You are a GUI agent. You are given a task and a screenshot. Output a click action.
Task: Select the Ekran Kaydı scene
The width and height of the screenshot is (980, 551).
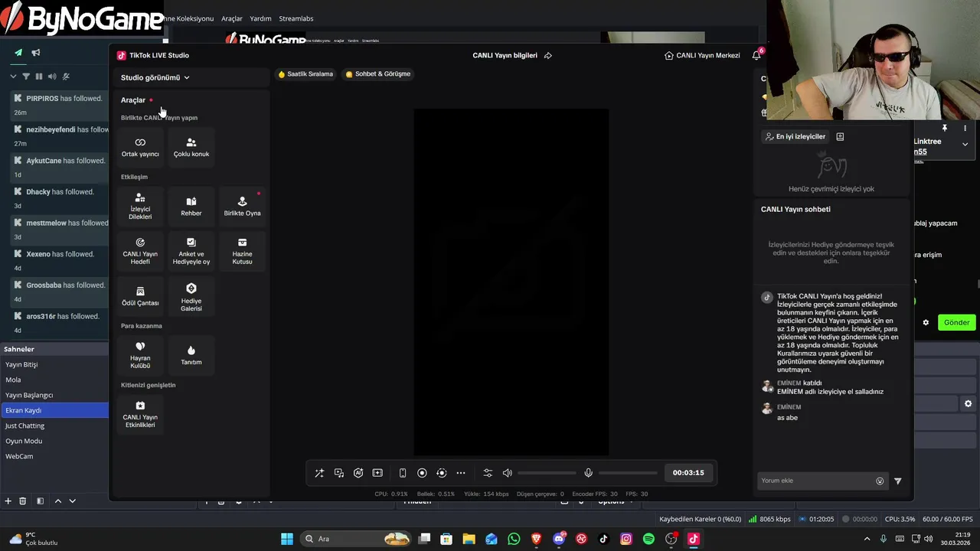[x=54, y=410]
